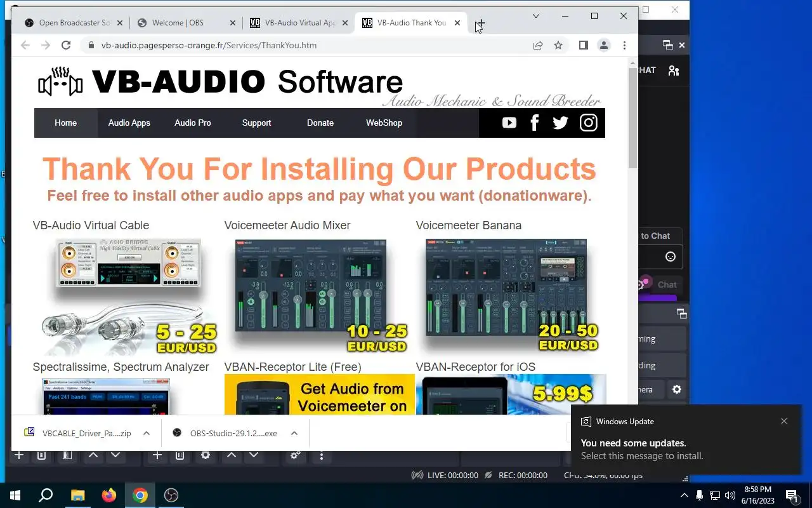Open the Chrome profile avatar
This screenshot has height=508, width=812.
point(604,45)
